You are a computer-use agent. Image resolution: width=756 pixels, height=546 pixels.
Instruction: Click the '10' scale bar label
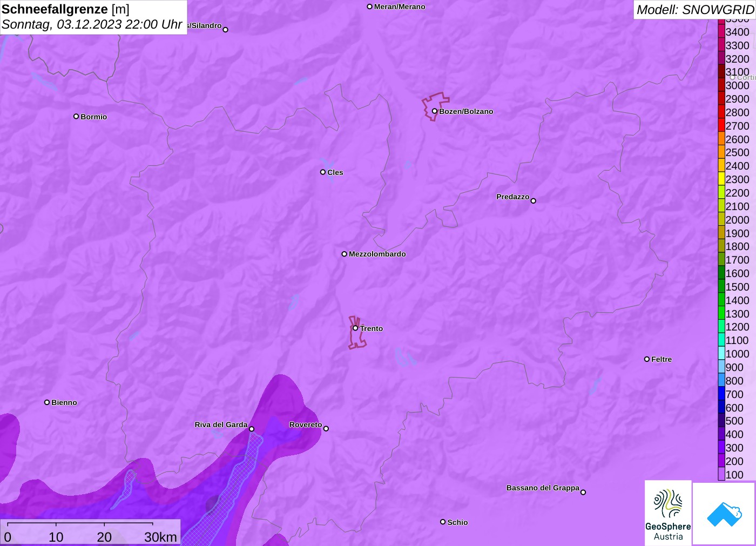point(56,537)
